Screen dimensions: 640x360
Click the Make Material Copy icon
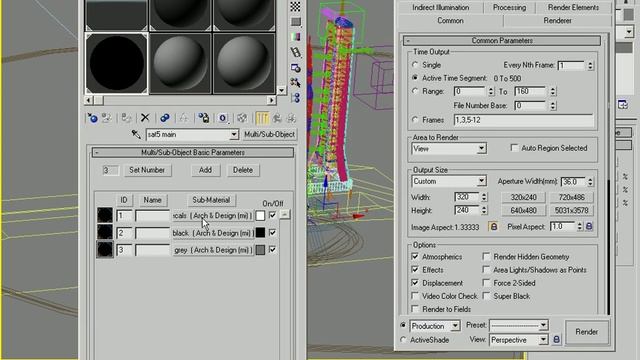point(164,118)
